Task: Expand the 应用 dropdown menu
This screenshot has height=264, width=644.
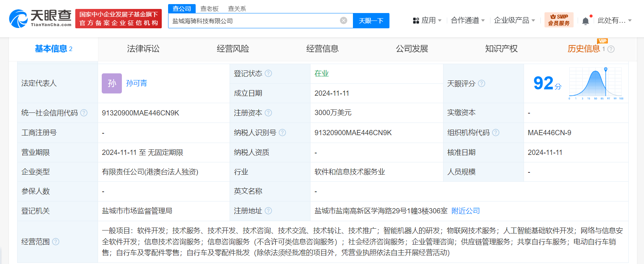Action: click(x=427, y=20)
